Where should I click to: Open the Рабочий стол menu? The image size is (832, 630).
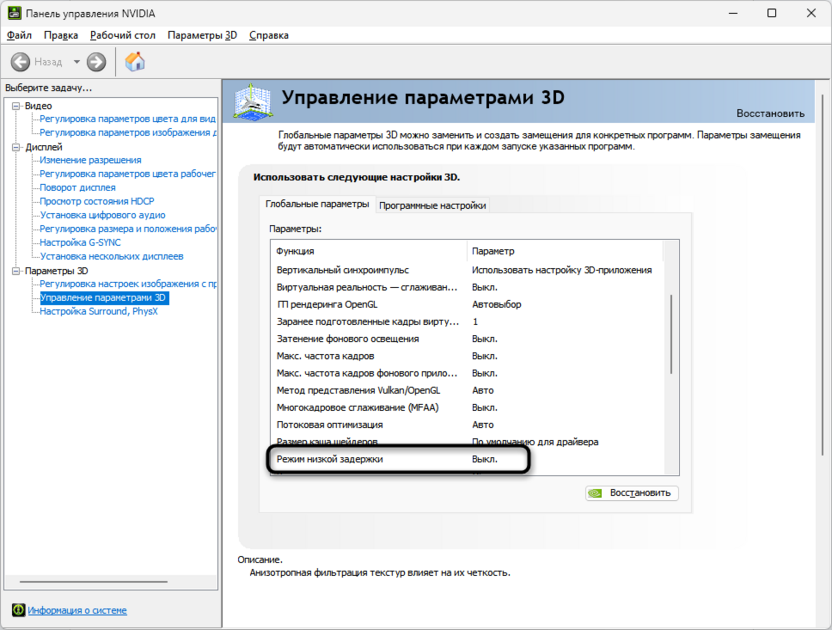tap(123, 35)
